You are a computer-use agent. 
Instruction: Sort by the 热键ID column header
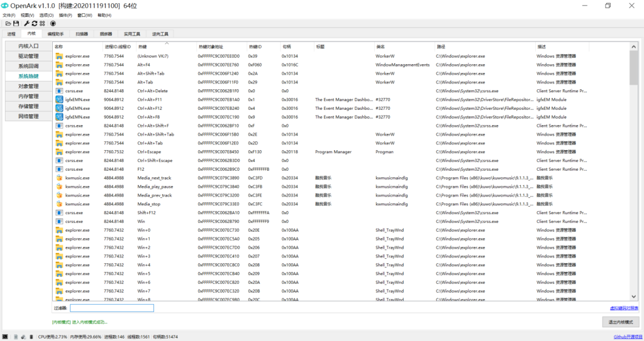pos(264,46)
